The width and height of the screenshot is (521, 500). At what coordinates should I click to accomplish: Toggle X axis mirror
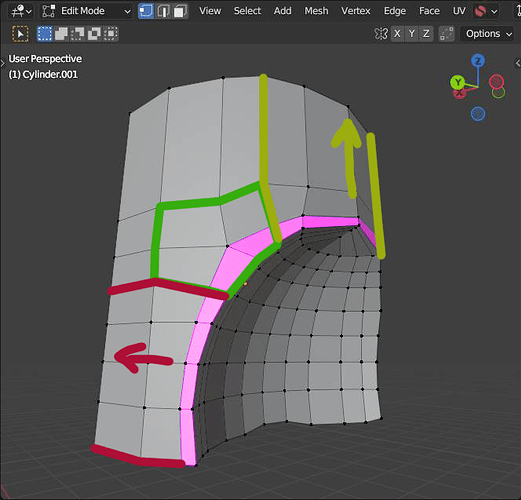[397, 34]
